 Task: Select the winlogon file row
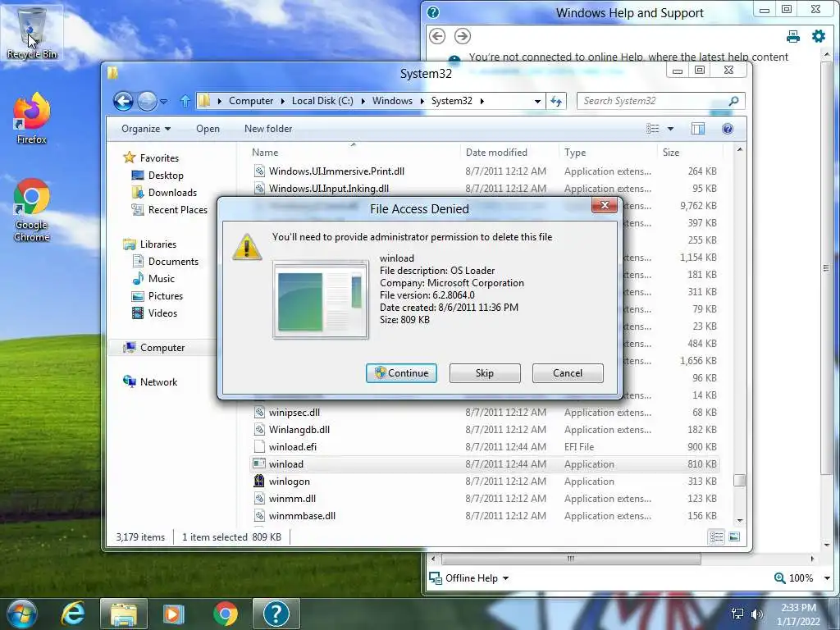[x=484, y=481]
